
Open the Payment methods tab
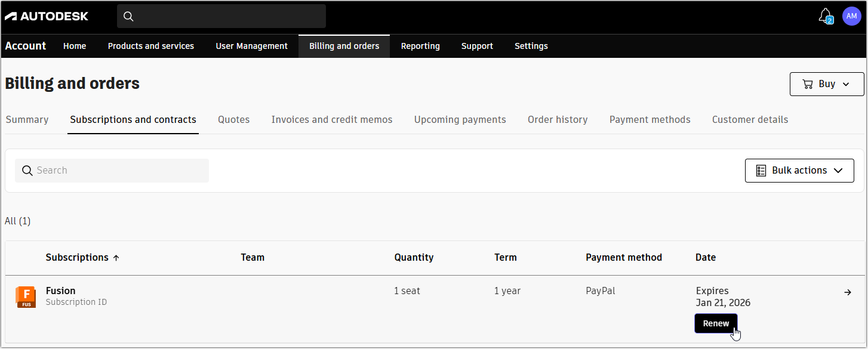coord(650,119)
